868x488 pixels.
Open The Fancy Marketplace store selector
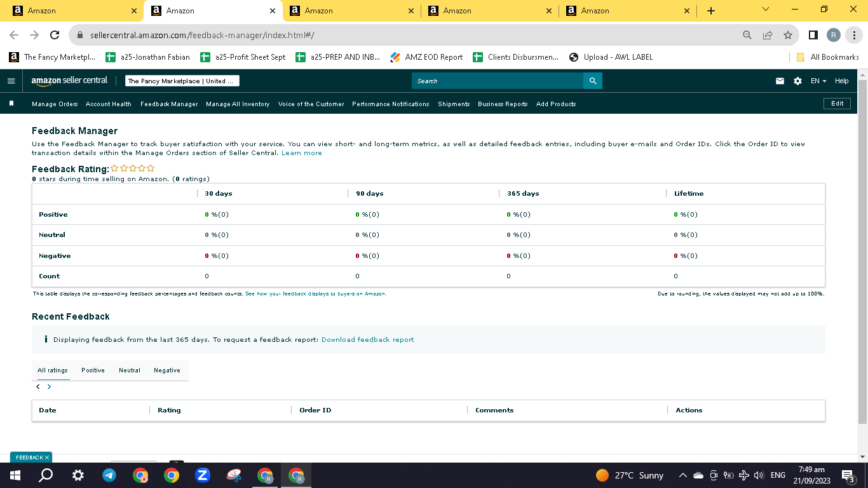[182, 81]
